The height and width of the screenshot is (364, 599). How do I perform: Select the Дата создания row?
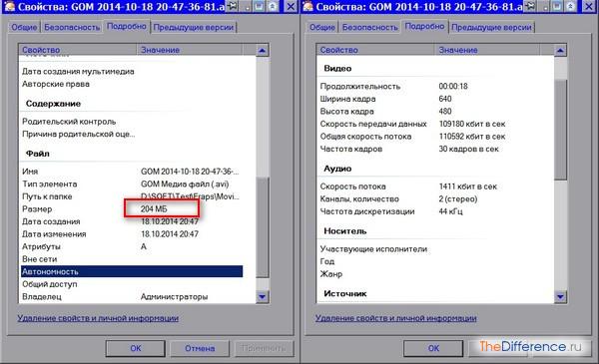(132, 221)
